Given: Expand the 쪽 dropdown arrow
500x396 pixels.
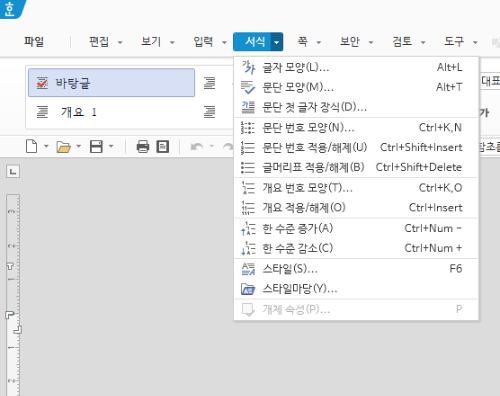Looking at the screenshot, I should click(319, 42).
